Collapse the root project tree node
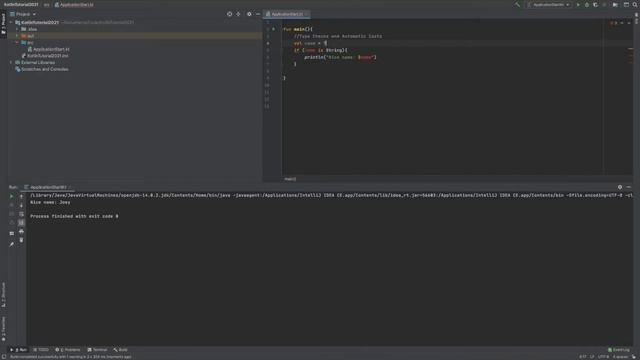 11,22
